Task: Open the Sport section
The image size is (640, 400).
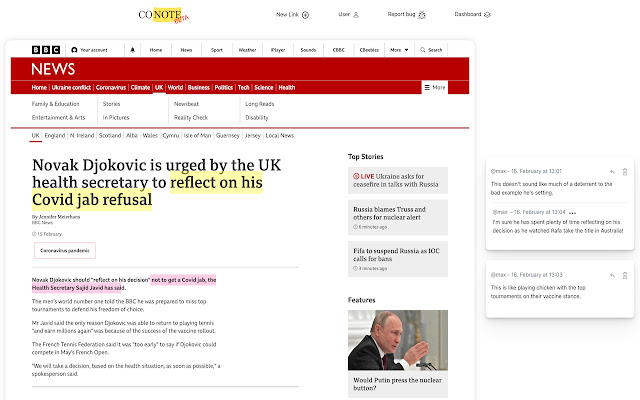Action: [217, 50]
